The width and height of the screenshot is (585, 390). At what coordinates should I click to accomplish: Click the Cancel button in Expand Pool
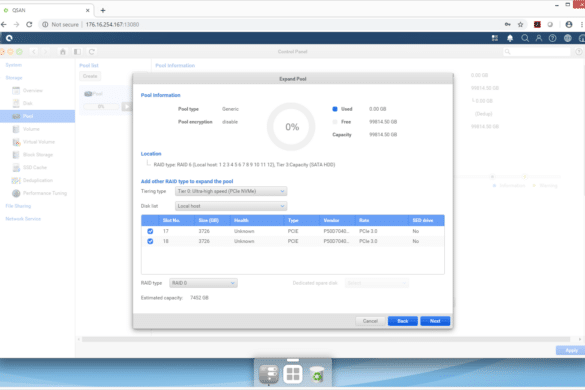point(370,321)
